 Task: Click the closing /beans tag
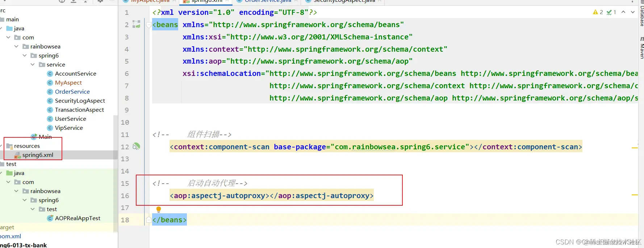pos(170,220)
